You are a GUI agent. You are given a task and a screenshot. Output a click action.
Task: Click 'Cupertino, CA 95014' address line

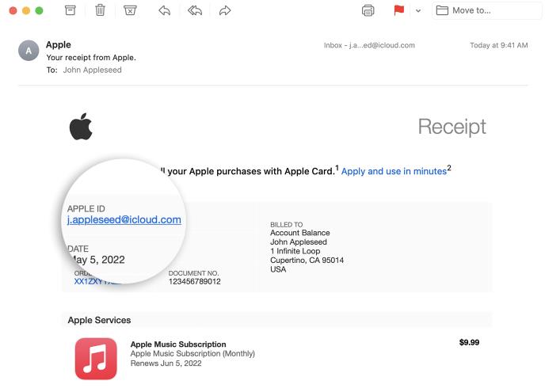pyautogui.click(x=307, y=261)
